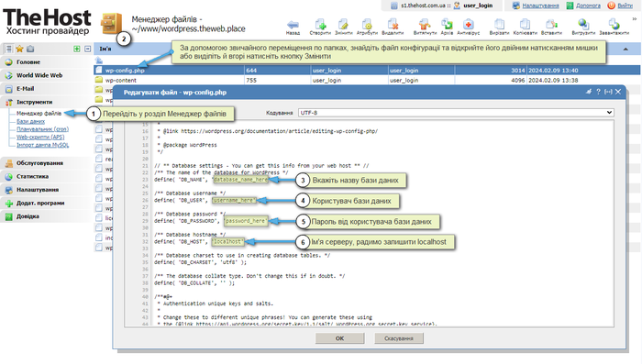Select the wp-config.php file row
The width and height of the screenshot is (642, 364).
tap(367, 71)
